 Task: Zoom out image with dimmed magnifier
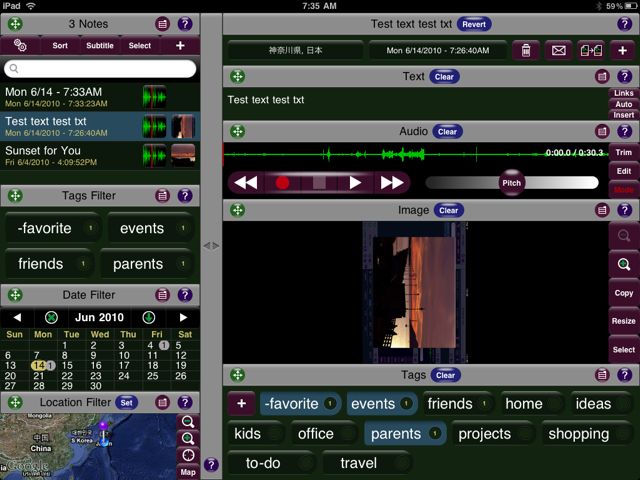624,236
